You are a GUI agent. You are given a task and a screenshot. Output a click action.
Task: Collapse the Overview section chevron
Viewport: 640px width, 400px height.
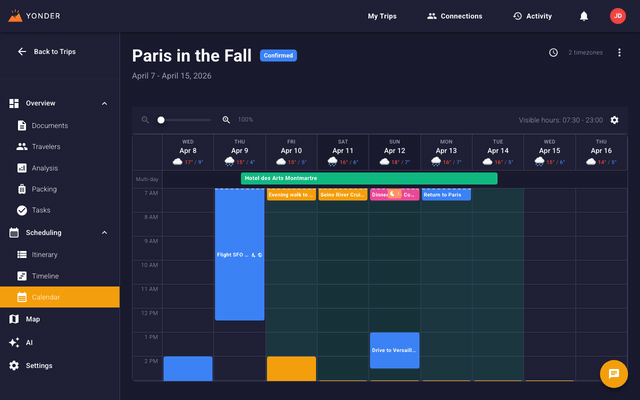pos(104,103)
